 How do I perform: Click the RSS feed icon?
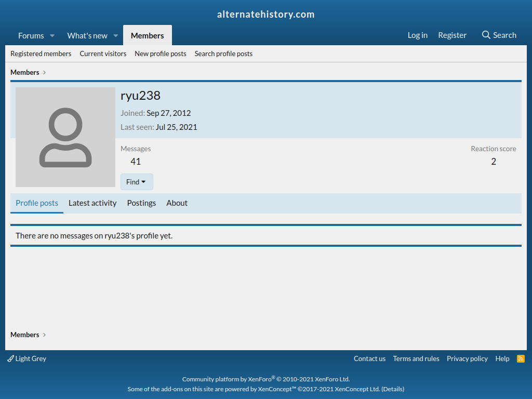coord(521,358)
